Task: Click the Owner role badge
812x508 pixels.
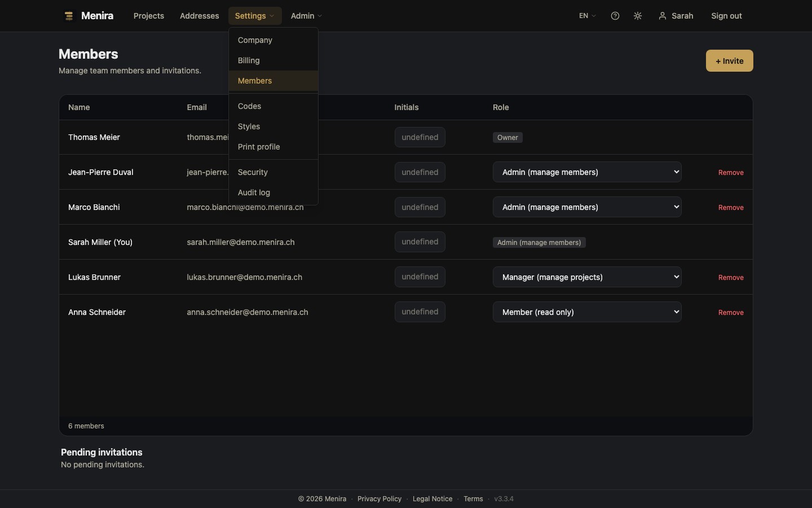Action: tap(507, 138)
